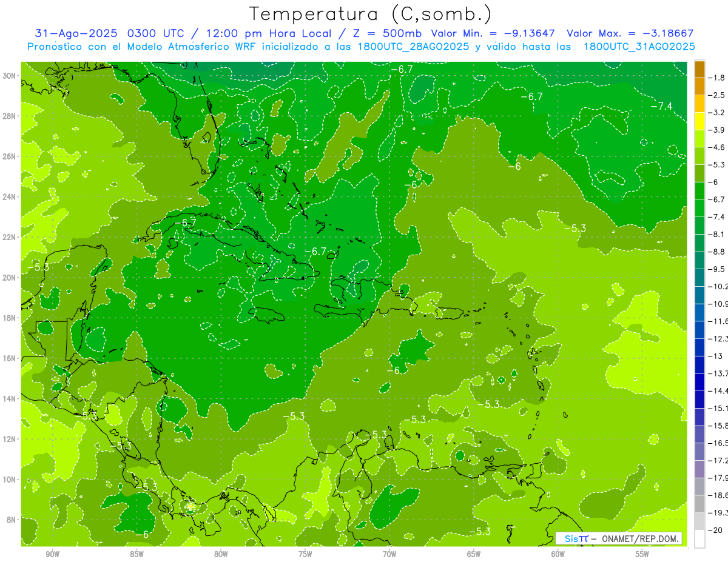728x562 pixels.
Task: Click the "-10.2" colorbar label
Action: (x=719, y=287)
